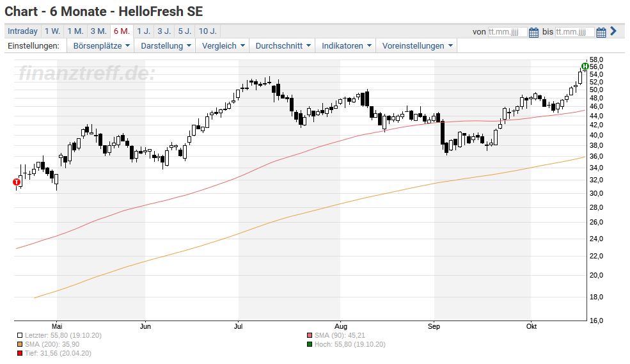Viewport: 630px width, 364px height.
Task: Expand the Voreinstellungen dropdown
Action: pos(417,46)
